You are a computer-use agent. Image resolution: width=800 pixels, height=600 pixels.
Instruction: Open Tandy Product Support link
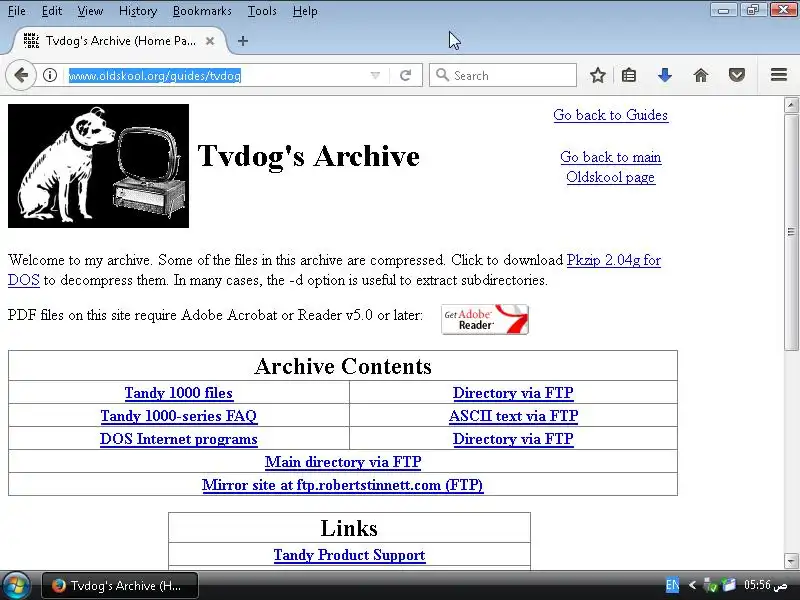click(349, 555)
